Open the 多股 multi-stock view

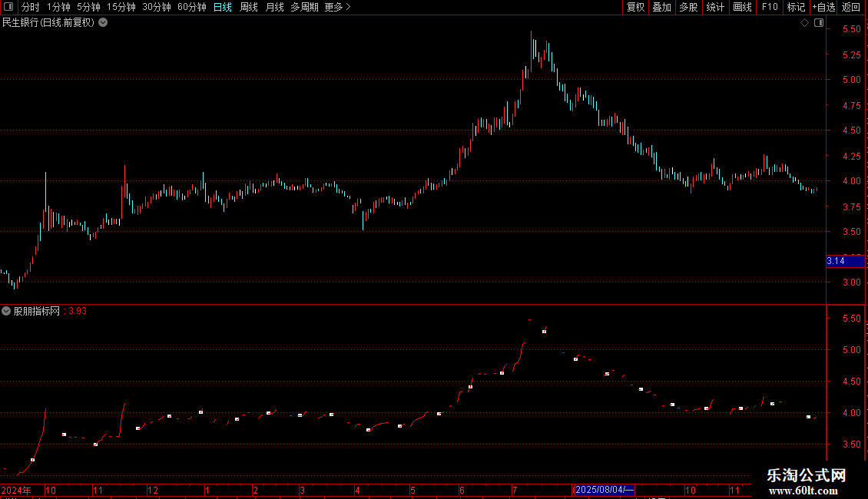point(688,7)
